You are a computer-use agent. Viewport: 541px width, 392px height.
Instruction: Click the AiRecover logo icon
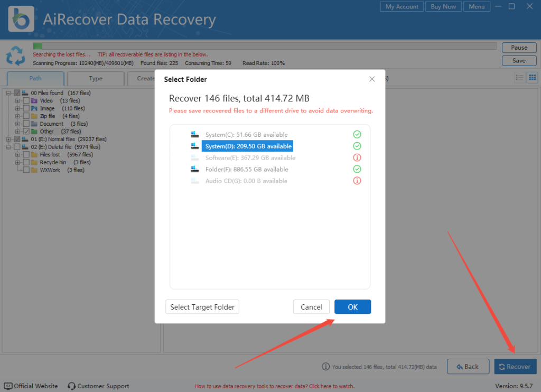point(20,18)
